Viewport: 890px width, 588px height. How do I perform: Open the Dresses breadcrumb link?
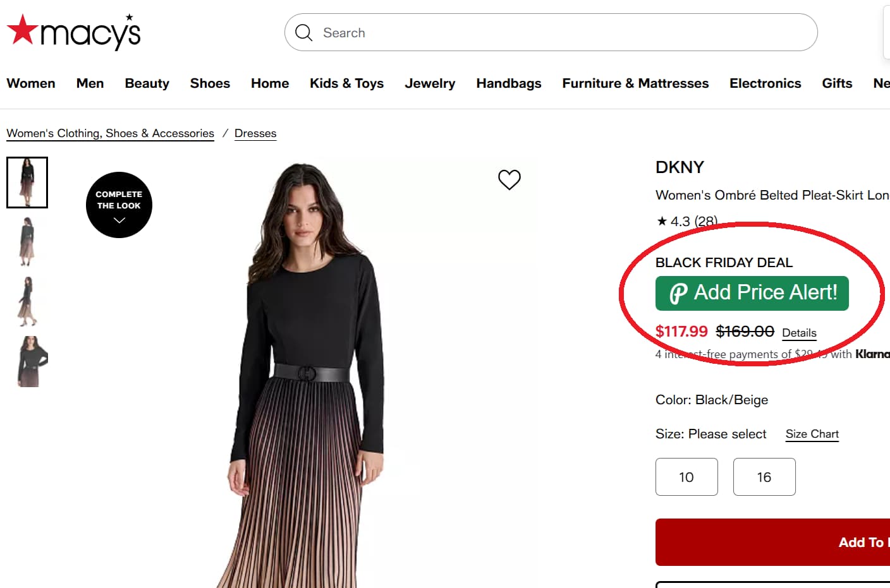255,133
